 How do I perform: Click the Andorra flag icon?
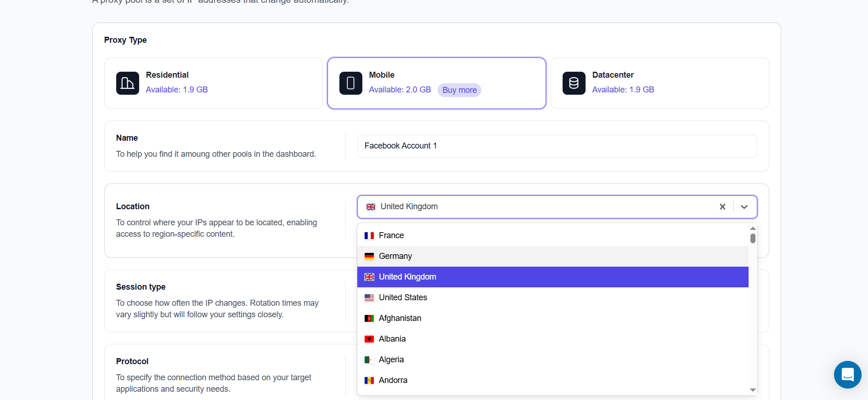tap(369, 381)
